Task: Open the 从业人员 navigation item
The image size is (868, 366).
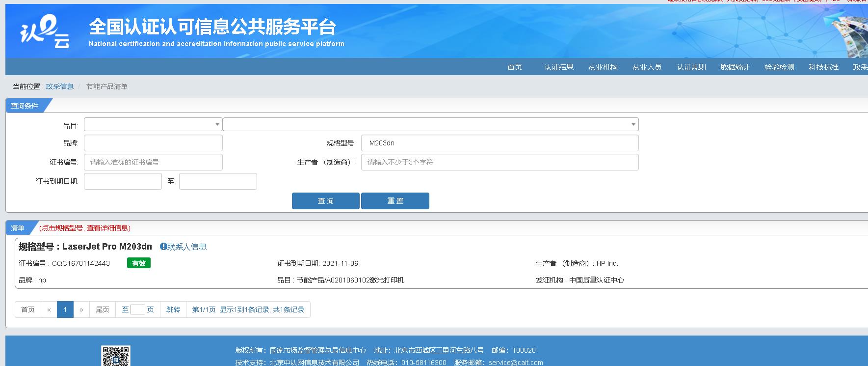Action: pos(647,67)
